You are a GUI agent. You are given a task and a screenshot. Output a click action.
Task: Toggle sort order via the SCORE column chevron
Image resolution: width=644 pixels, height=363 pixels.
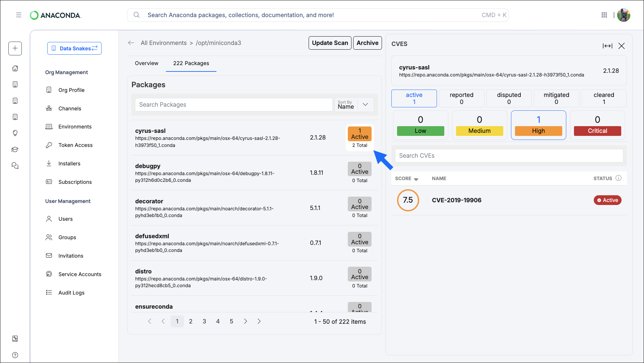pyautogui.click(x=416, y=179)
